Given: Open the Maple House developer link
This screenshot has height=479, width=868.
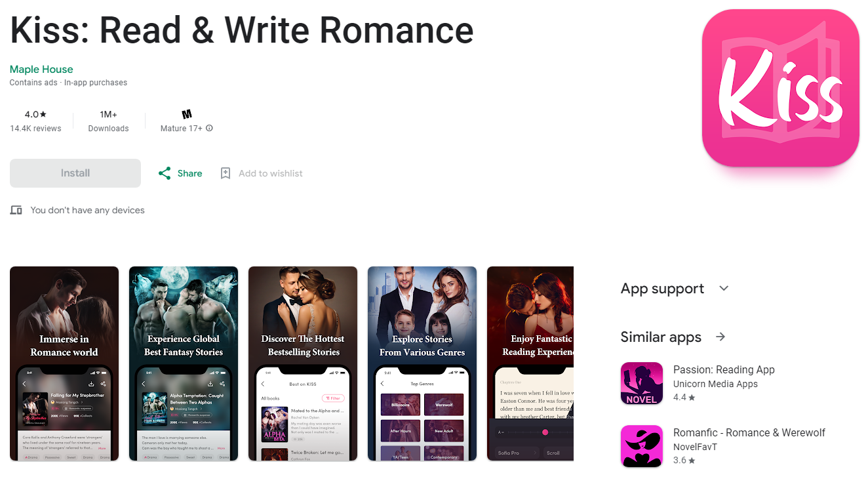Looking at the screenshot, I should tap(41, 69).
